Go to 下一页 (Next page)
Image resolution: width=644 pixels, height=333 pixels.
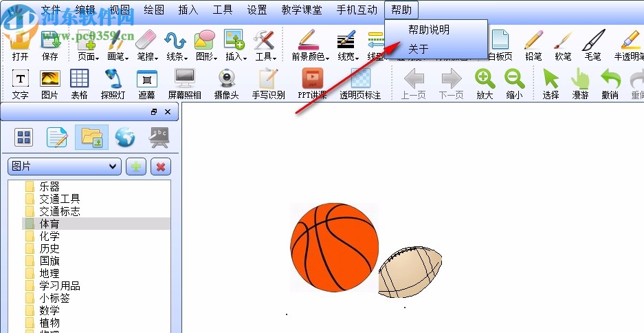pos(451,84)
